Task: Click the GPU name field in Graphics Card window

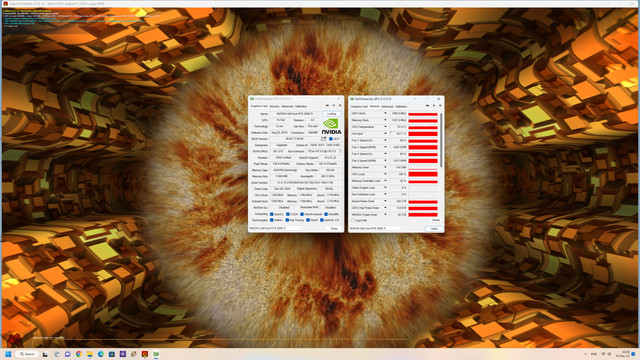Action: [295, 113]
